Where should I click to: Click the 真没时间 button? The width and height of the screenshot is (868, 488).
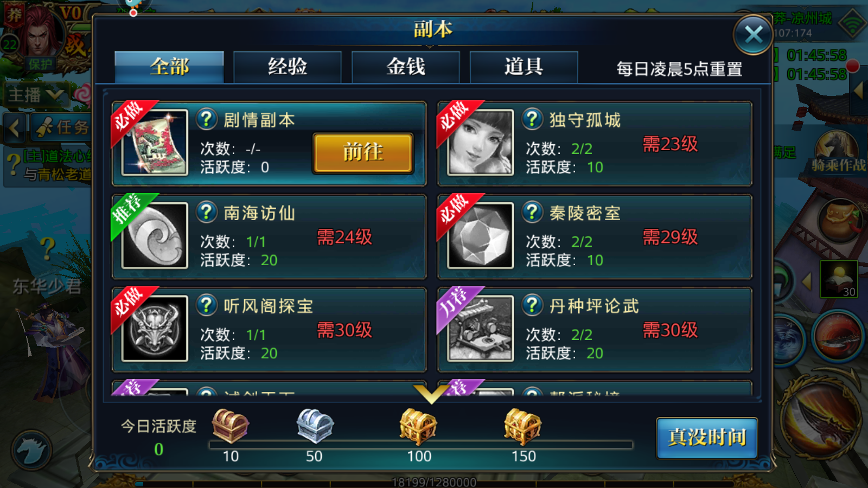(707, 438)
